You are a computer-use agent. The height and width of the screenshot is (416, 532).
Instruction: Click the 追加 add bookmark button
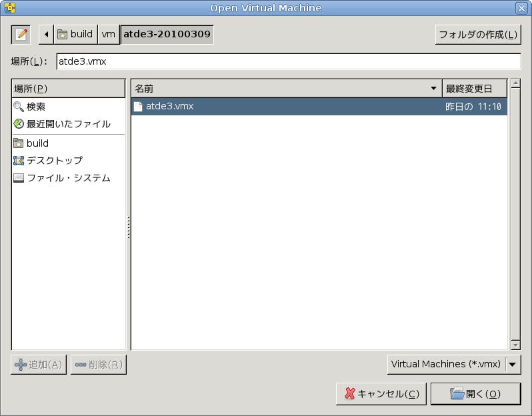pyautogui.click(x=39, y=365)
